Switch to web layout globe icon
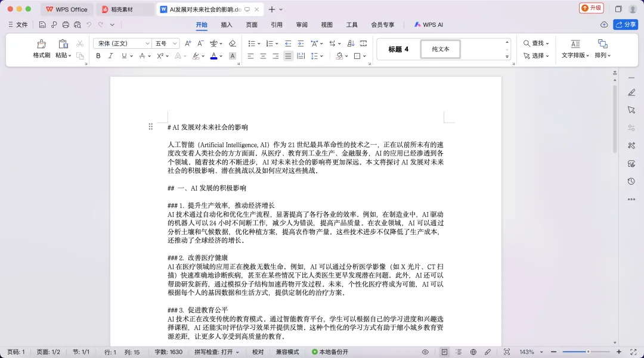 pos(473,352)
